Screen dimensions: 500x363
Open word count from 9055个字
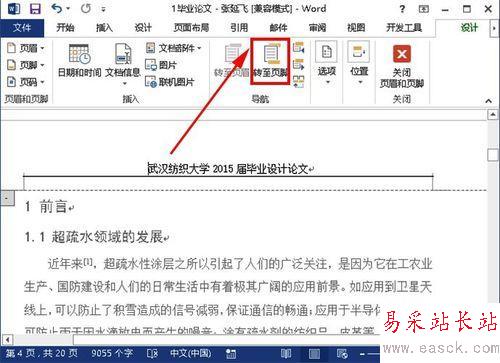[112, 353]
